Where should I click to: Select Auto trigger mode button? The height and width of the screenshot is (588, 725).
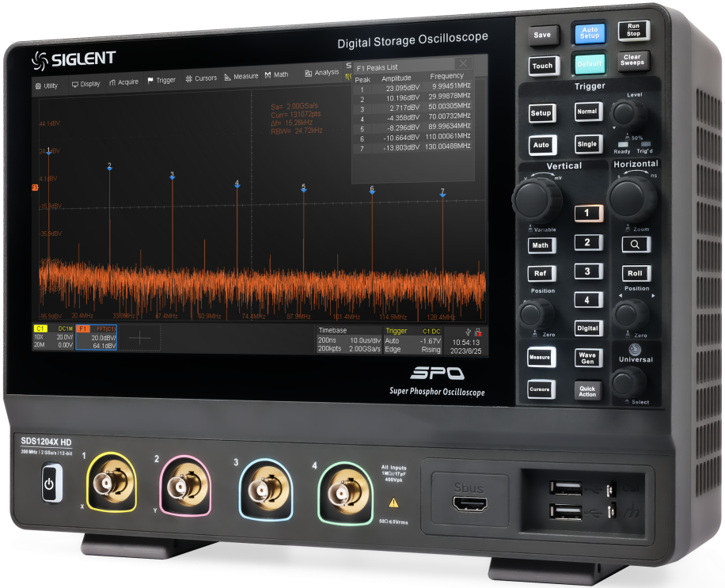pyautogui.click(x=541, y=145)
